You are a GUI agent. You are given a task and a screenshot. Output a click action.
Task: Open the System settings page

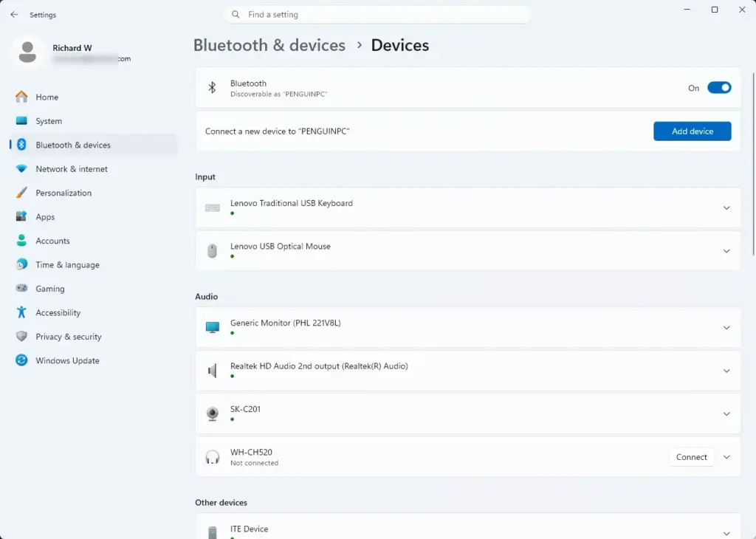tap(94, 121)
